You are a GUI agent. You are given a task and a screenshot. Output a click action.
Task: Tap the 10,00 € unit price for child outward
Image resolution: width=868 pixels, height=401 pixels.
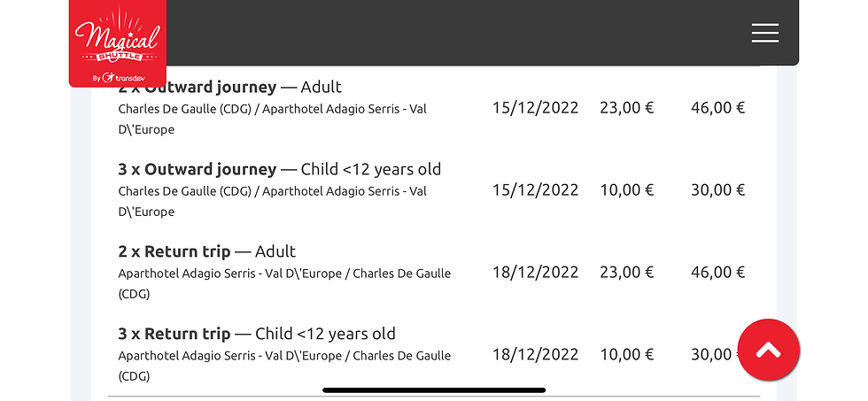pos(627,189)
